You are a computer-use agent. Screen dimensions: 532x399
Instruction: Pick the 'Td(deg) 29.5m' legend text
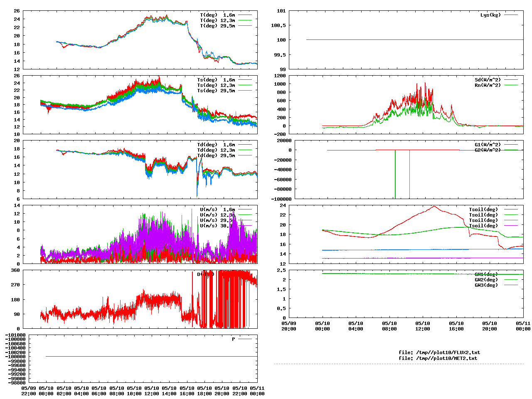tap(216, 155)
